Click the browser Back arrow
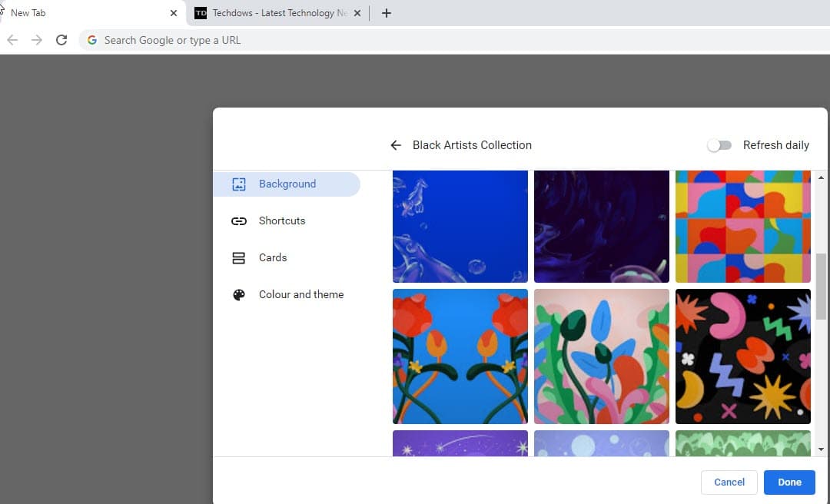This screenshot has width=830, height=504. click(x=12, y=40)
